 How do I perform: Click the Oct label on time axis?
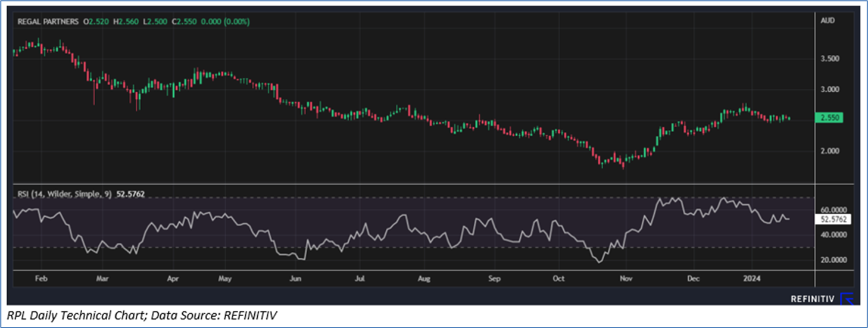coord(558,278)
